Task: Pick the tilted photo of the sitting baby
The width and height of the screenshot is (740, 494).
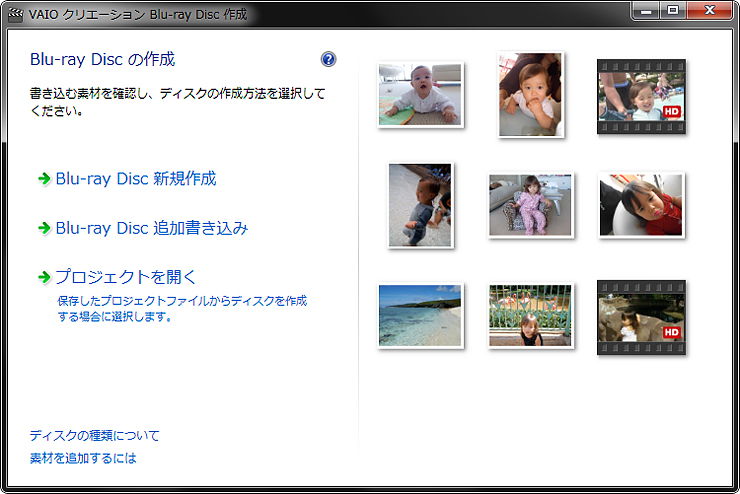Action: (421, 204)
